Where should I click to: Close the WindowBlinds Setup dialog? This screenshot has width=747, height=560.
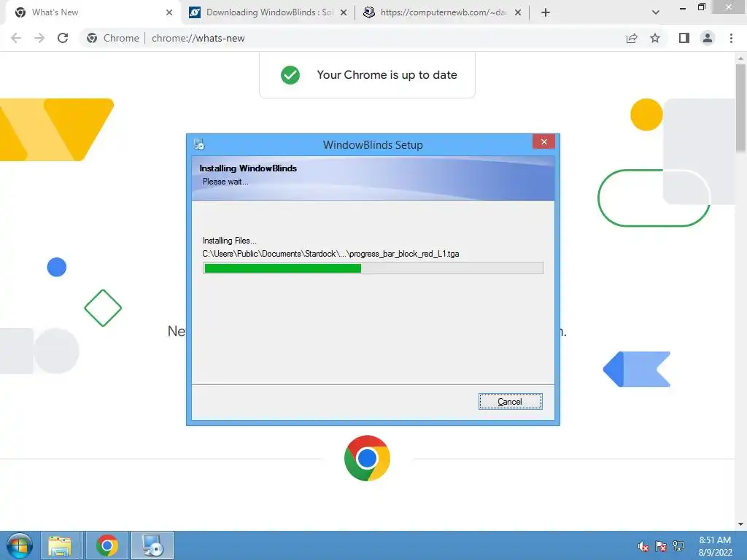(x=543, y=142)
